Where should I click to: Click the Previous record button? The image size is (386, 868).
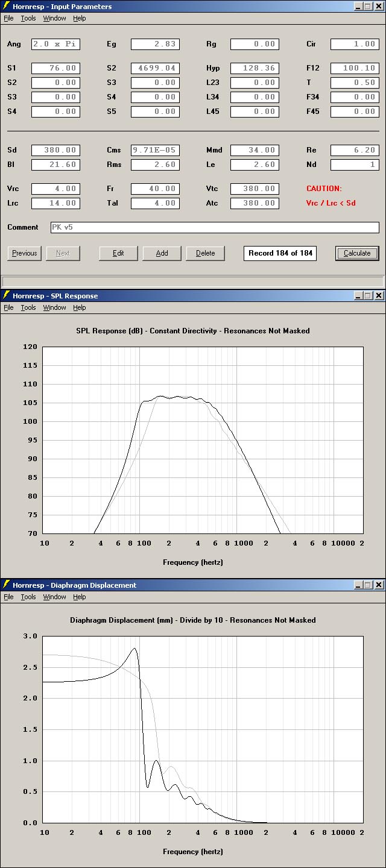tap(24, 253)
